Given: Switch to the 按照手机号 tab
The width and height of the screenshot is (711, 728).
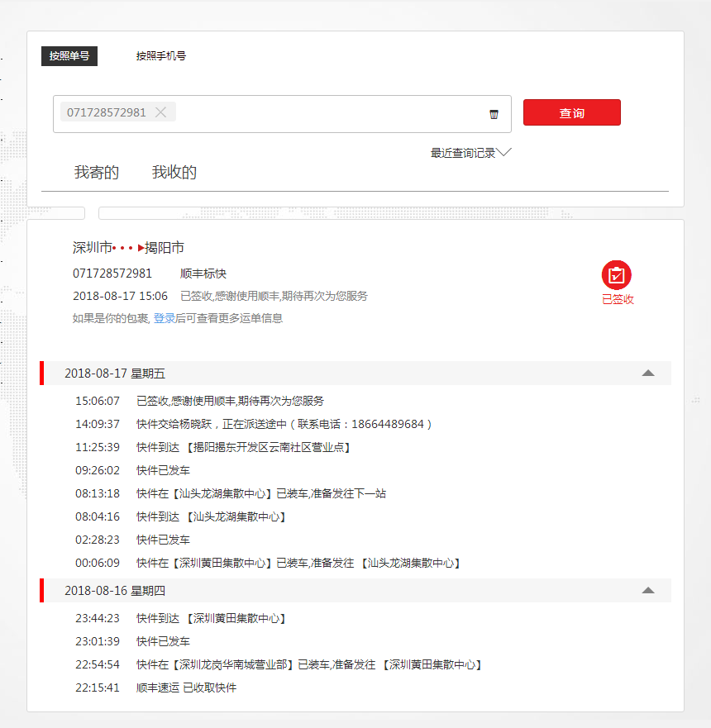Looking at the screenshot, I should pyautogui.click(x=160, y=56).
